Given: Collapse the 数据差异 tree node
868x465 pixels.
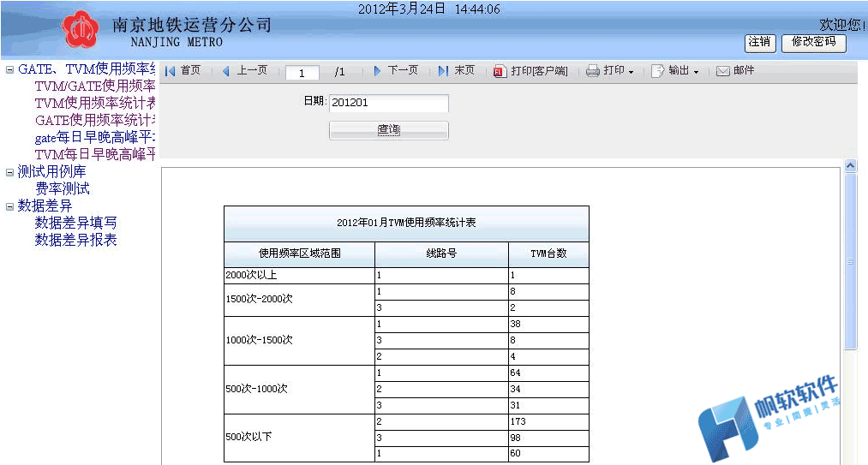Looking at the screenshot, I should click(9, 206).
